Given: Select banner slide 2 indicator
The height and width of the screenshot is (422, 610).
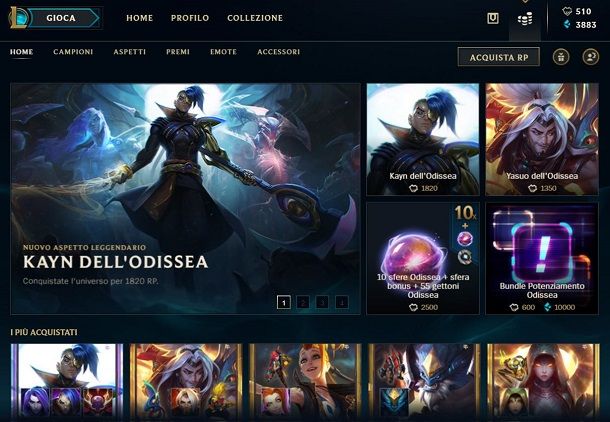Looking at the screenshot, I should (x=303, y=302).
